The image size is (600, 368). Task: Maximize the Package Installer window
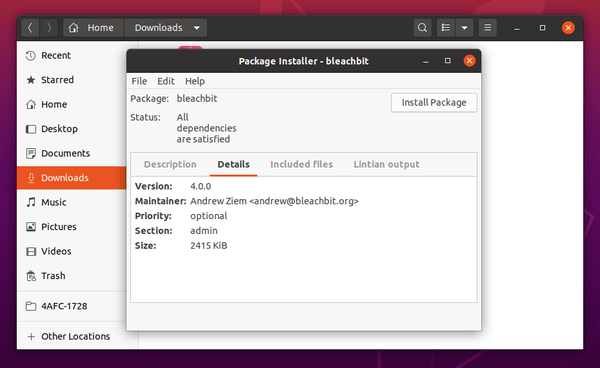(x=447, y=61)
